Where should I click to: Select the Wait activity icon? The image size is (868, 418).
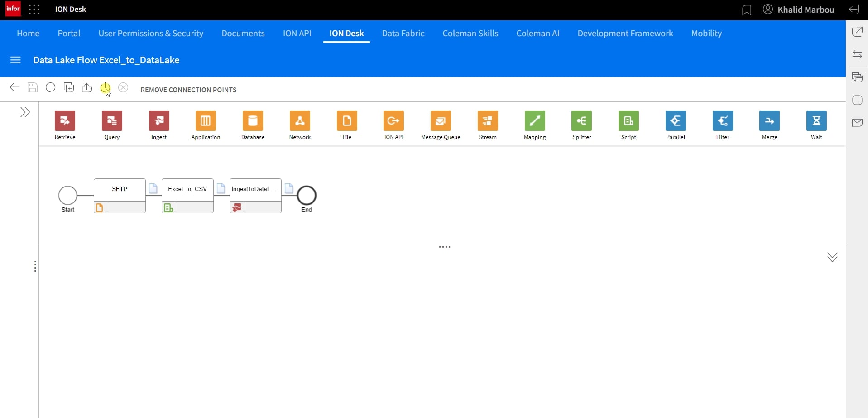816,121
